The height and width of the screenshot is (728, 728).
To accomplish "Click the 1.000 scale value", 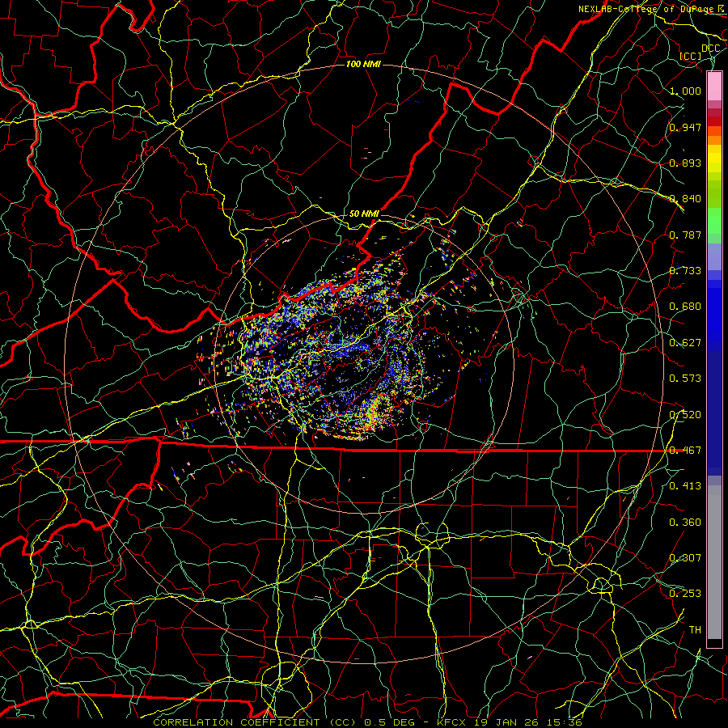I will point(685,91).
